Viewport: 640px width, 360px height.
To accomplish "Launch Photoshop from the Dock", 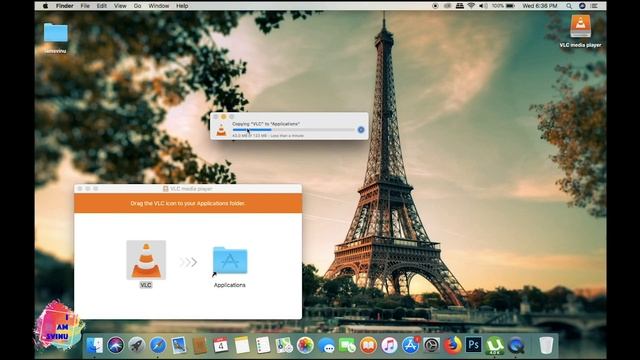I will (x=473, y=345).
